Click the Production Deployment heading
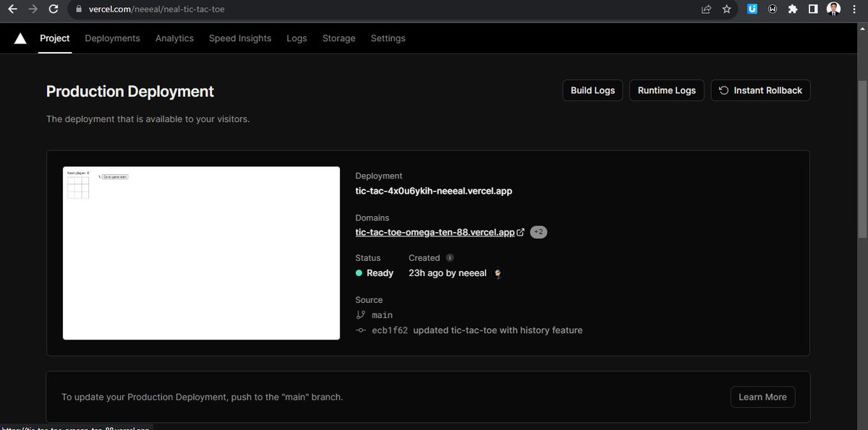Screen dimensions: 868x430 [x=130, y=91]
